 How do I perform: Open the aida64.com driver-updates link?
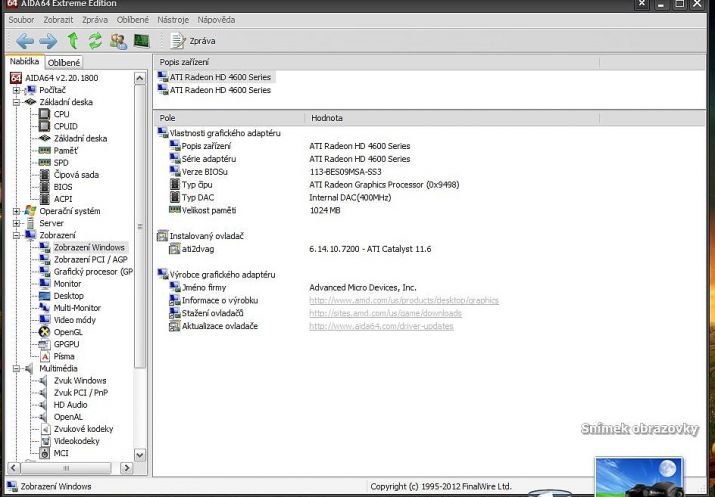point(381,326)
